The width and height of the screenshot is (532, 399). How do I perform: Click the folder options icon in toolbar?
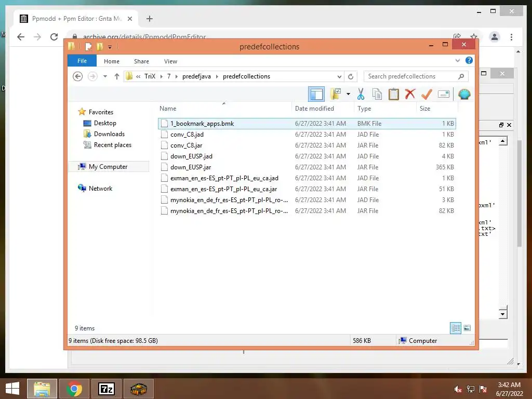pyautogui.click(x=336, y=94)
